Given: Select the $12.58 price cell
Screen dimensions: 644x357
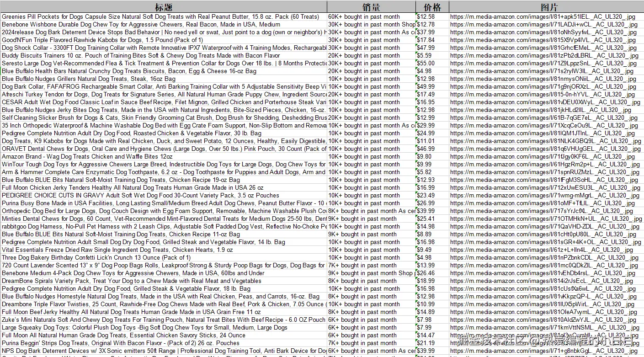Looking at the screenshot, I should [x=432, y=17].
